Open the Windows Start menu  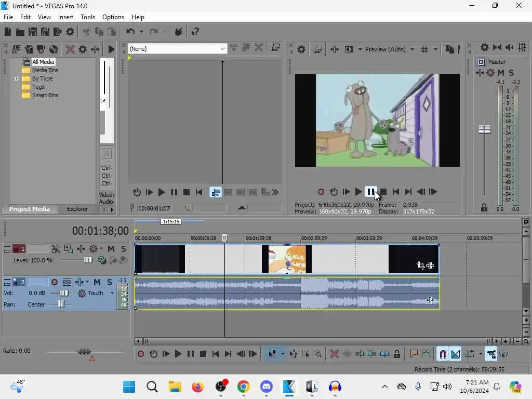tap(129, 387)
